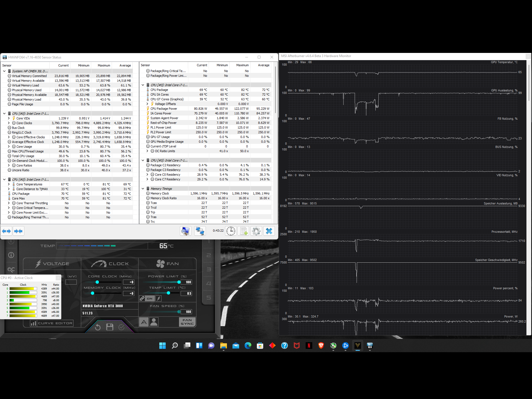Collapse the Memory Timings sensor group
The image size is (532, 399).
point(143,189)
